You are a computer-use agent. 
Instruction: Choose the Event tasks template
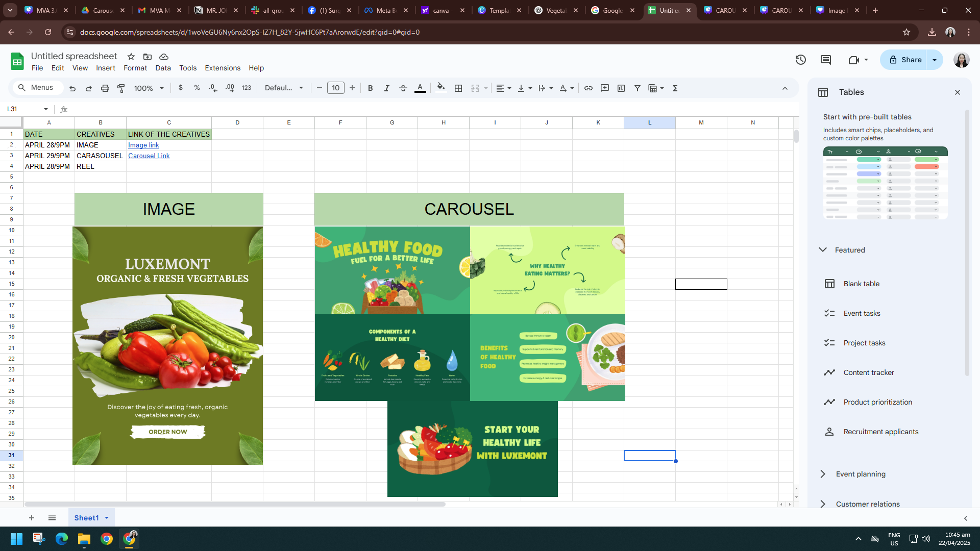click(862, 313)
